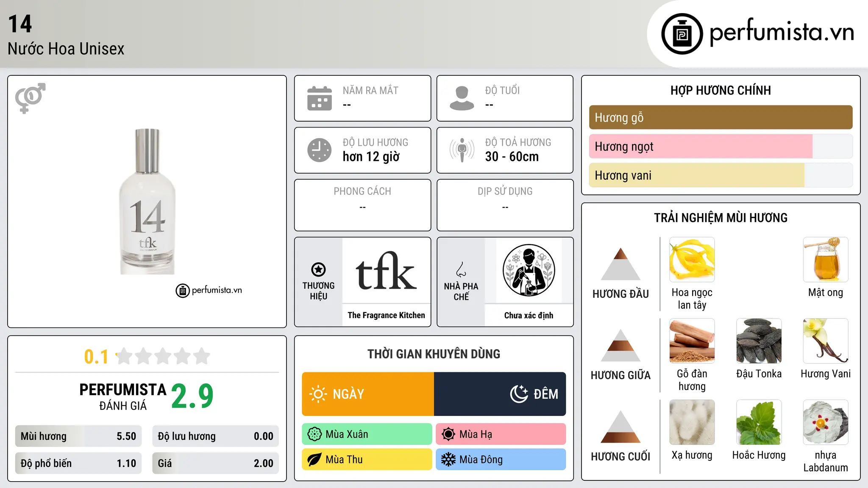Open the nhựa Labdanum note image
This screenshot has height=488, width=868.
click(x=826, y=422)
